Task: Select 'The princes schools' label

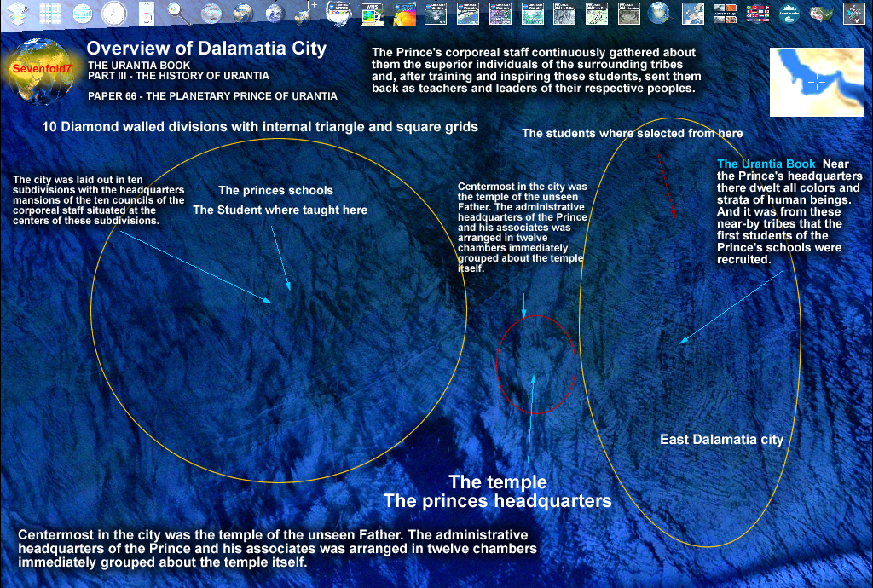Action: [275, 190]
